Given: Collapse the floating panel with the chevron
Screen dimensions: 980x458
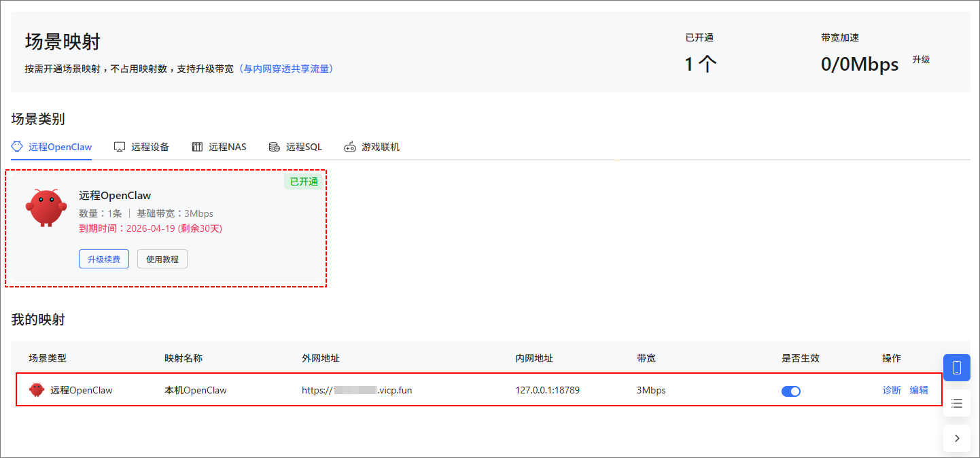Looking at the screenshot, I should (956, 438).
